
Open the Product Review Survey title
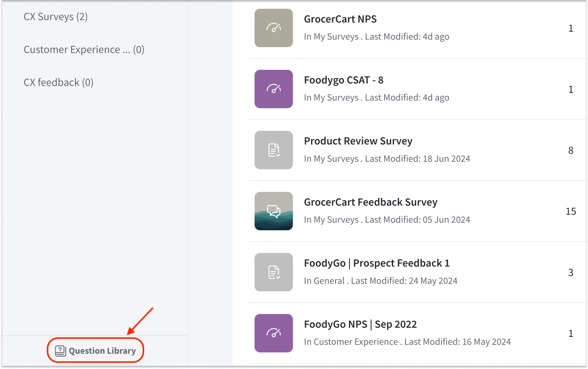tap(358, 141)
